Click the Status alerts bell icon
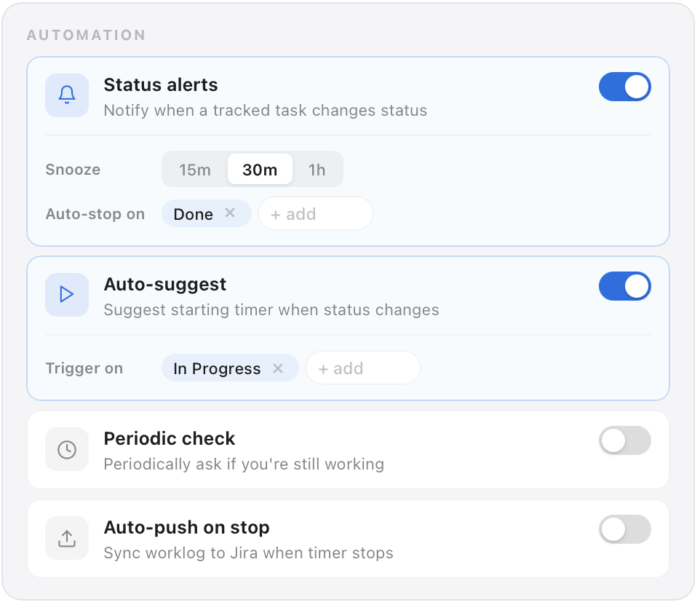Viewport: 700px width, 610px height. click(x=67, y=95)
